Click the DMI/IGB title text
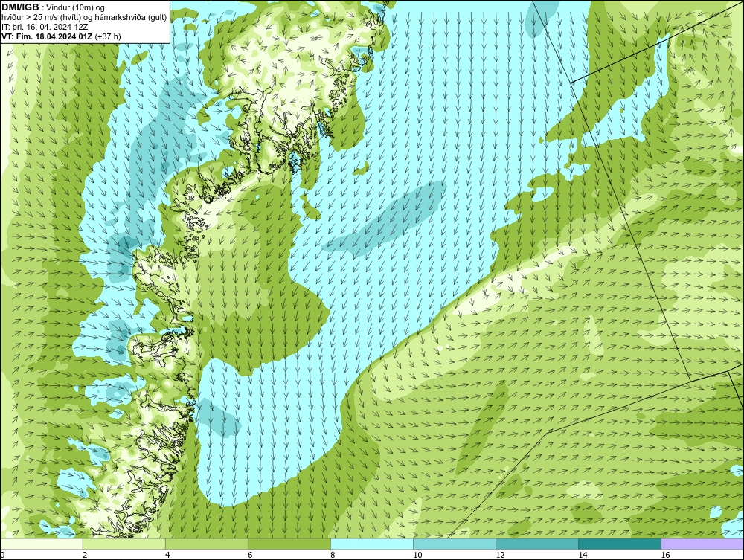This screenshot has height=560, width=744. coord(20,7)
